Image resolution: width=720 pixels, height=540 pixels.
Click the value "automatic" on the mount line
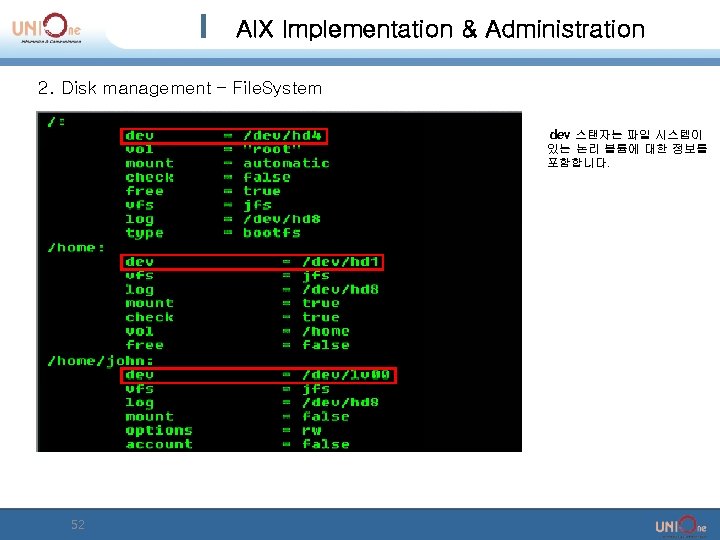[x=286, y=163]
